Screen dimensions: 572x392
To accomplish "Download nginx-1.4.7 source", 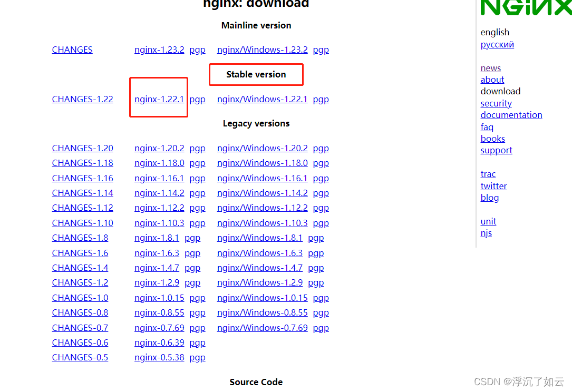I will [157, 268].
